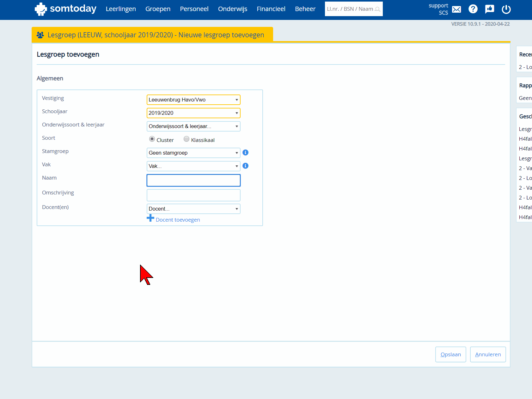The height and width of the screenshot is (399, 532).
Task: Click the Opslaan button
Action: [451, 355]
